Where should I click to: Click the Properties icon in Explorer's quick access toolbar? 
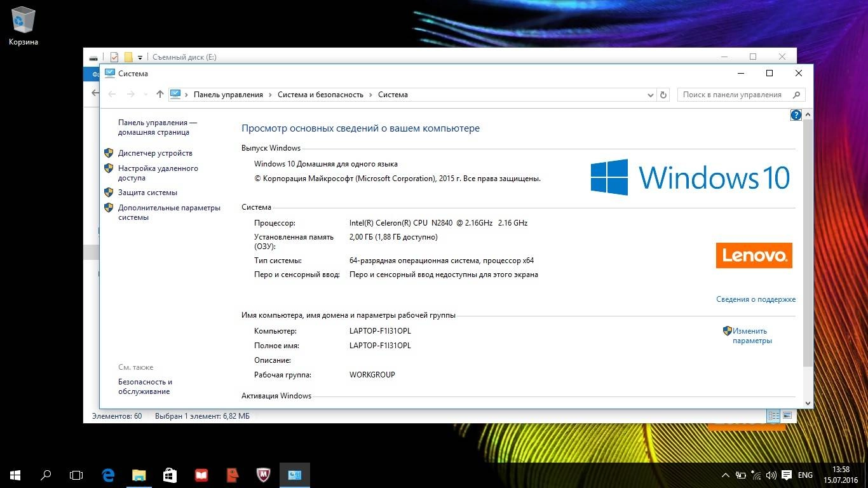114,57
